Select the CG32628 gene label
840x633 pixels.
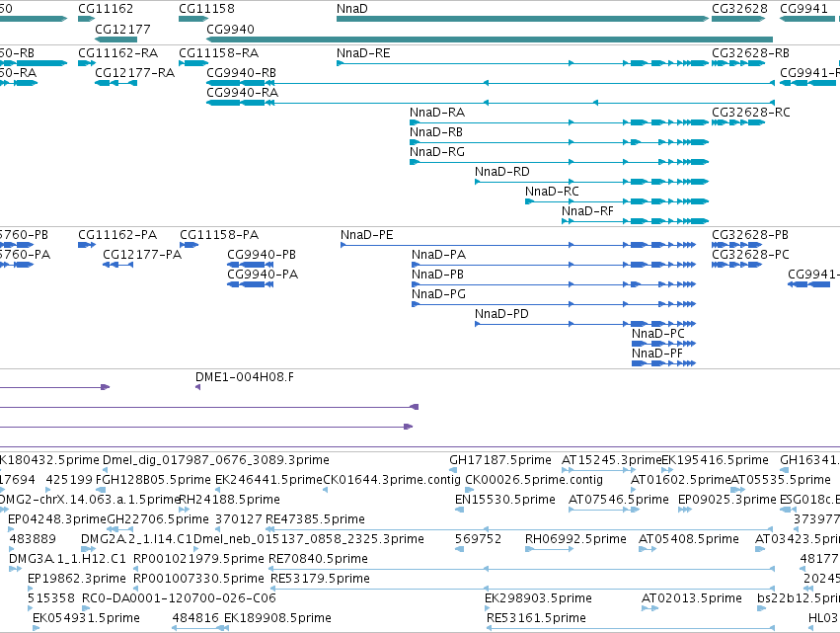pos(739,9)
